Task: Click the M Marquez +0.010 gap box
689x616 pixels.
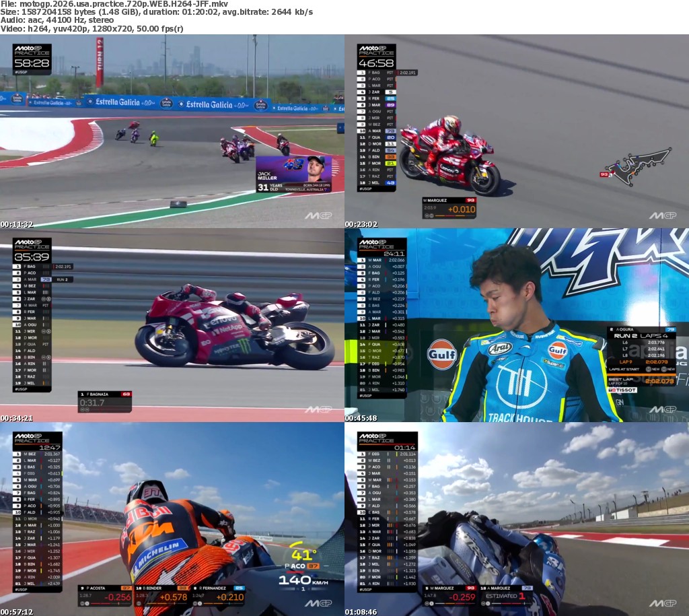Action: pos(449,207)
